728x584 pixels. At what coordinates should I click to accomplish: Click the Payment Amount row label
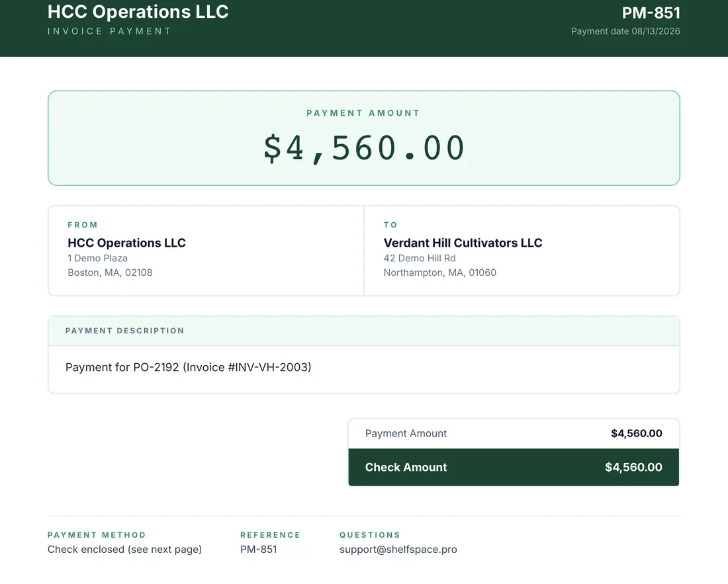point(406,433)
